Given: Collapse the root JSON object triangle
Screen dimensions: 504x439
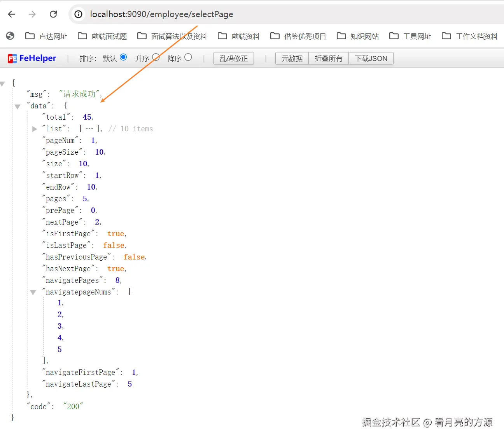Looking at the screenshot, I should click(2, 84).
